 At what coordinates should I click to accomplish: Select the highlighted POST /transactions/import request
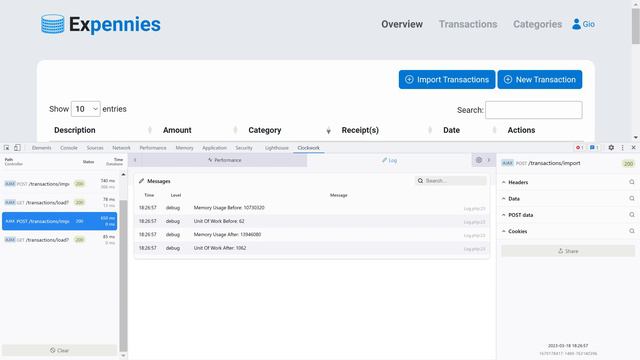pos(60,221)
